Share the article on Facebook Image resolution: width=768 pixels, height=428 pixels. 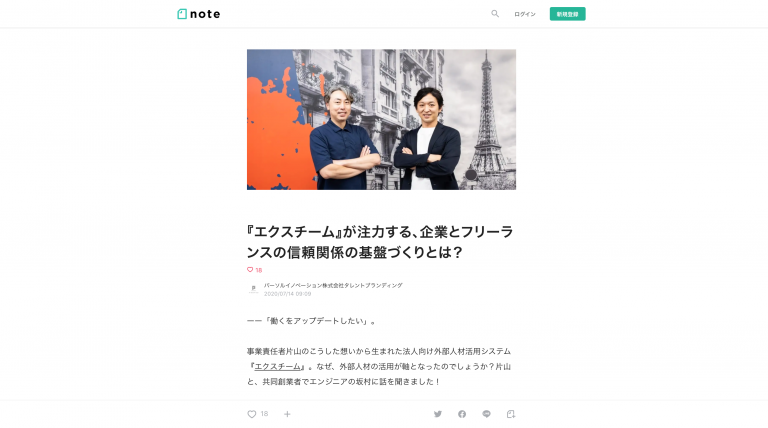pos(462,414)
